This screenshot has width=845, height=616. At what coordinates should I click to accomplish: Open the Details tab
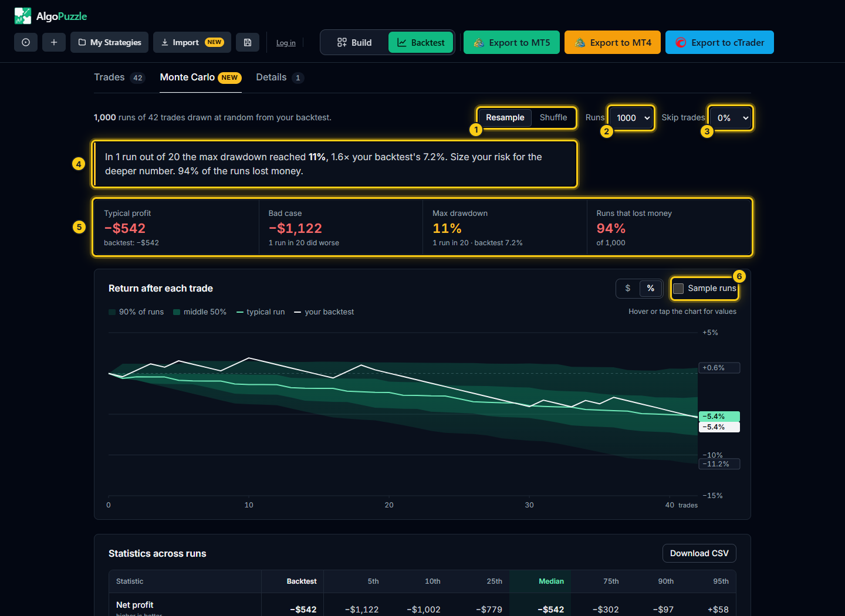click(x=280, y=77)
